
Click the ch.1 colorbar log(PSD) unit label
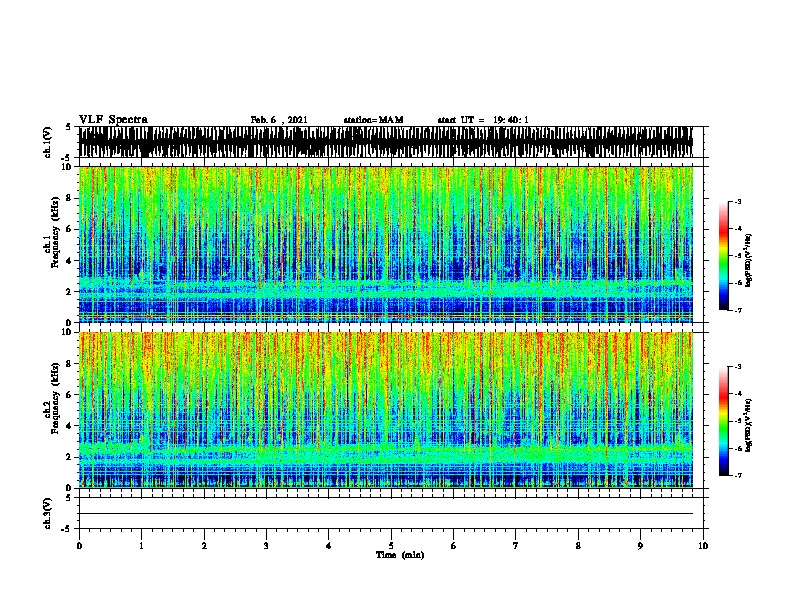pos(748,260)
